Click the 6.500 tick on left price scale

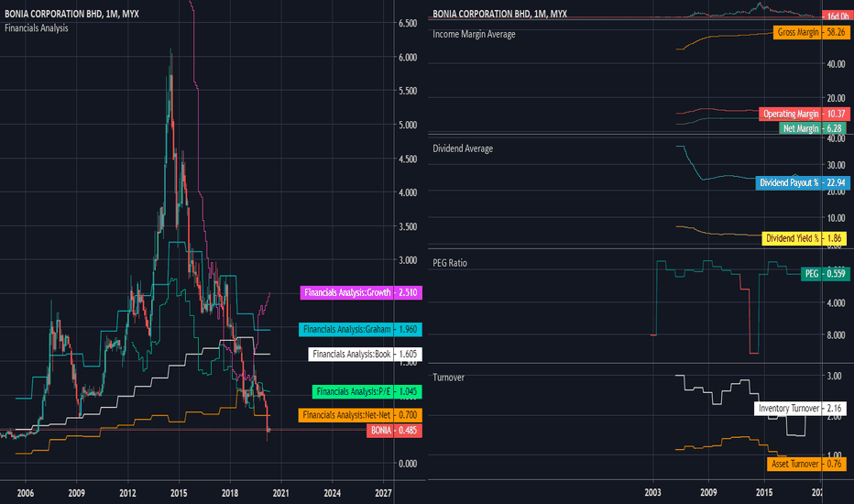408,24
